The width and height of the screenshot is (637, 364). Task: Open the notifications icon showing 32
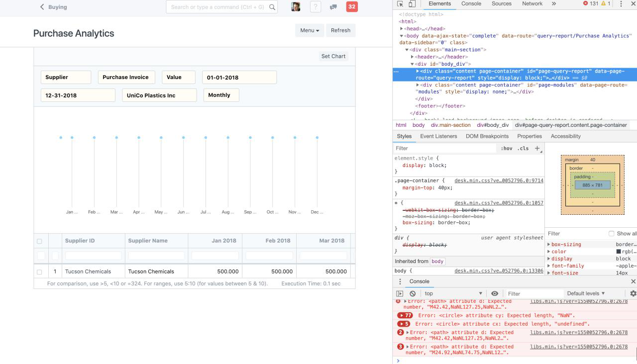tap(352, 7)
